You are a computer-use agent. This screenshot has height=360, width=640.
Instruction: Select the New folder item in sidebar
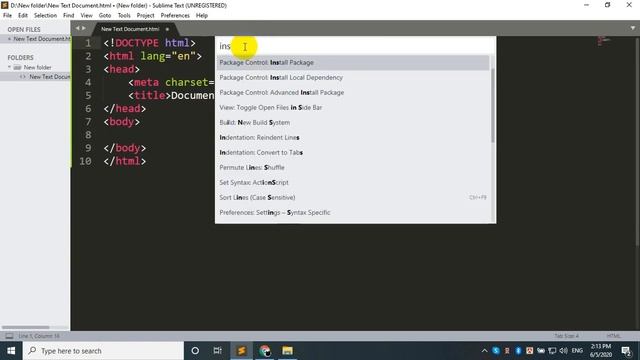[x=37, y=67]
